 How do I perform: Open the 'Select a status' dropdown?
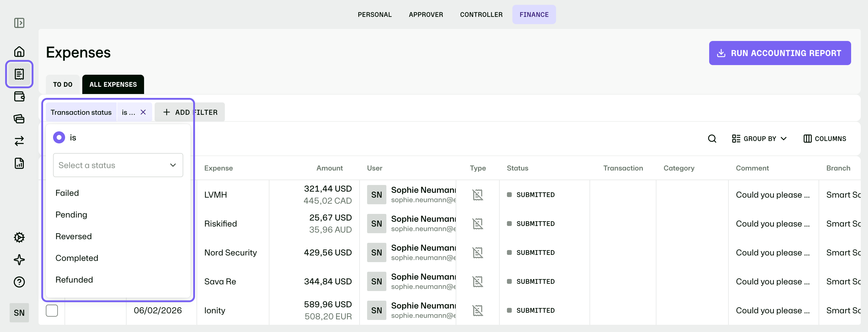click(x=118, y=165)
